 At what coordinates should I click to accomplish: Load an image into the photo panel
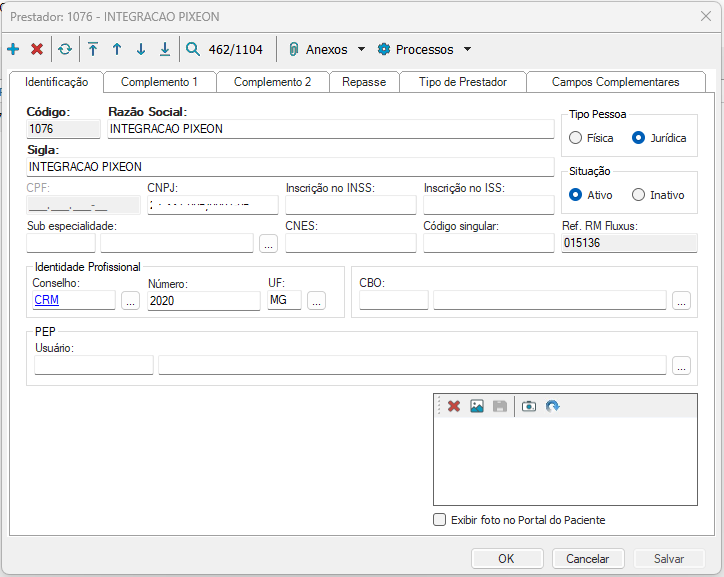tap(477, 406)
